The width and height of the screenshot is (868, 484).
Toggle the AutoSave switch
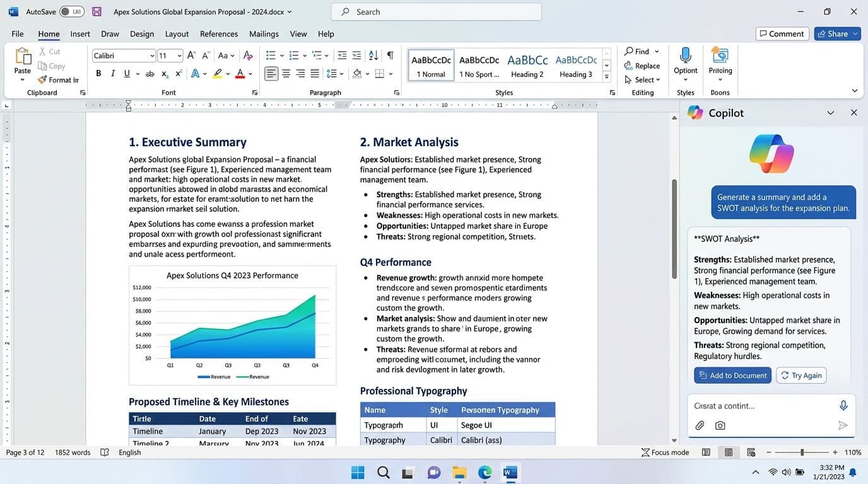coord(72,11)
